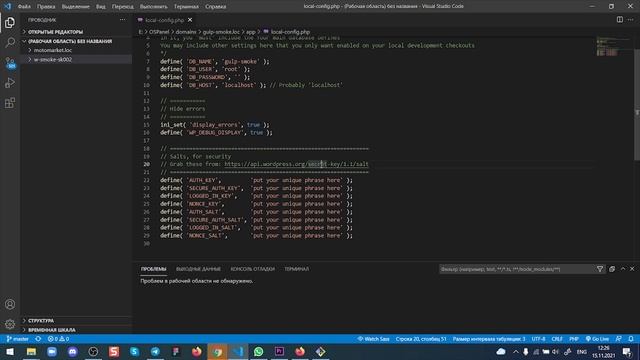The height and width of the screenshot is (360, 640).
Task: Open the File menu
Action: (24, 6)
